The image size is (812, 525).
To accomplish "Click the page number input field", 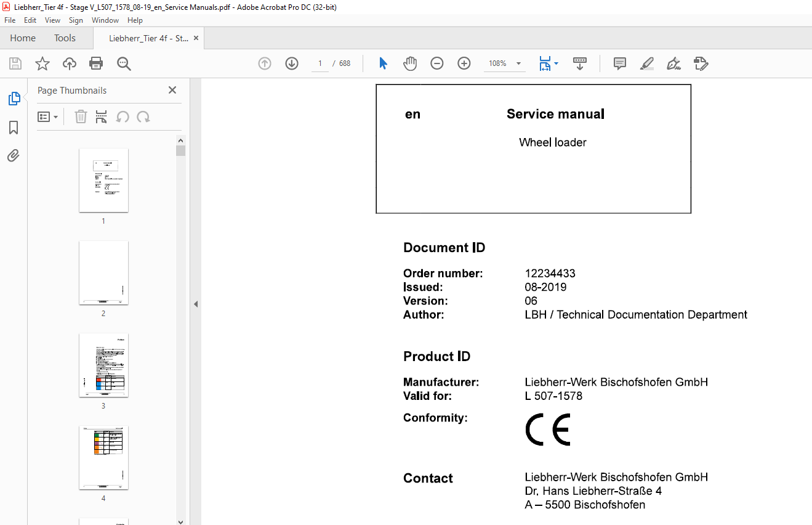I will (x=320, y=63).
